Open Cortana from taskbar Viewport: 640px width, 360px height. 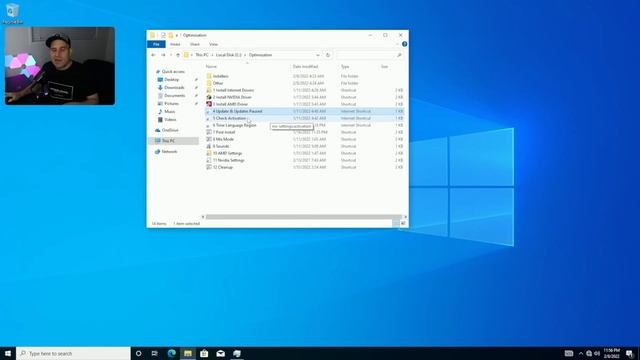pos(138,353)
